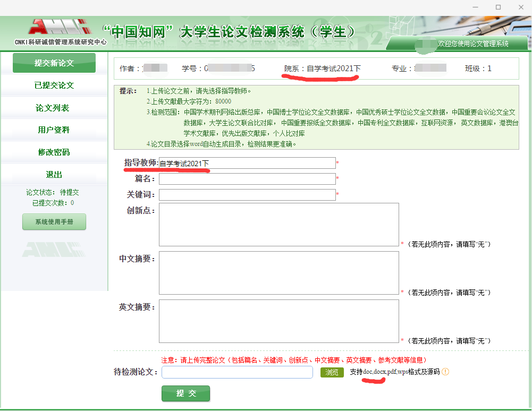532x412 pixels.
Task: Focus the 中文摘要 text area
Action: tap(278, 273)
